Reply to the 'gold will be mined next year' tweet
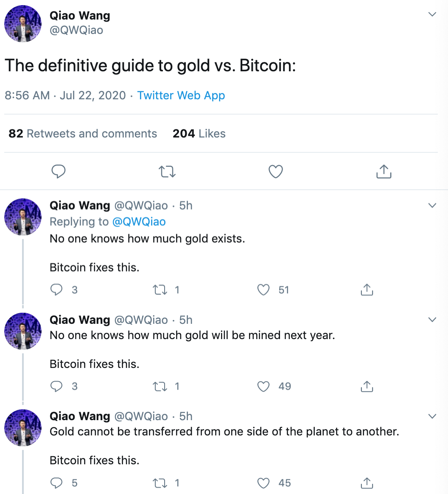The width and height of the screenshot is (448, 494). pyautogui.click(x=56, y=386)
